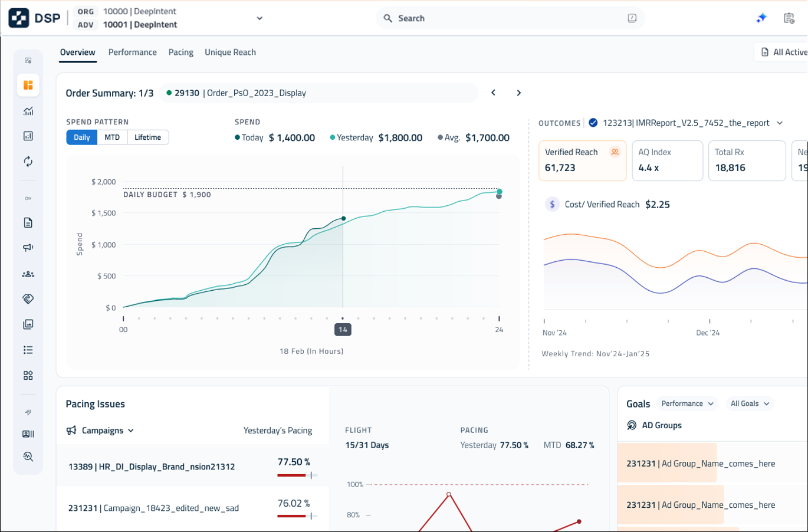Click the order 29130 Order_PsO_2023_Display pill

point(318,93)
